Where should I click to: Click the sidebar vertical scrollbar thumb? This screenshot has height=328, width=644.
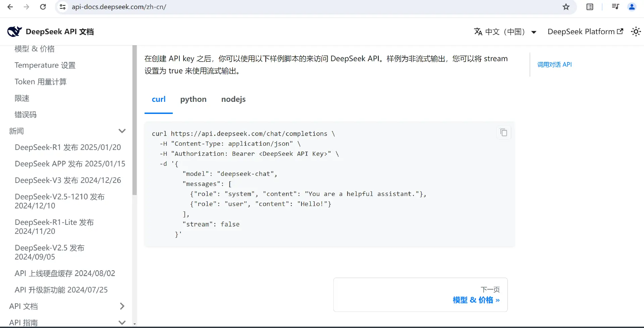pyautogui.click(x=135, y=120)
